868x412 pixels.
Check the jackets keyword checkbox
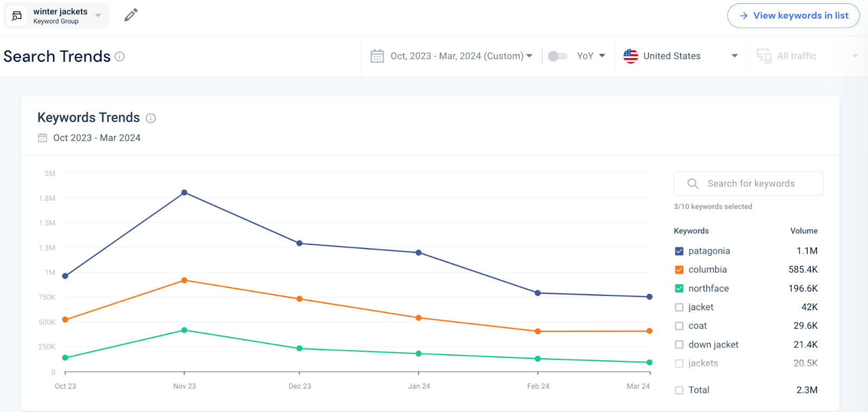(679, 363)
